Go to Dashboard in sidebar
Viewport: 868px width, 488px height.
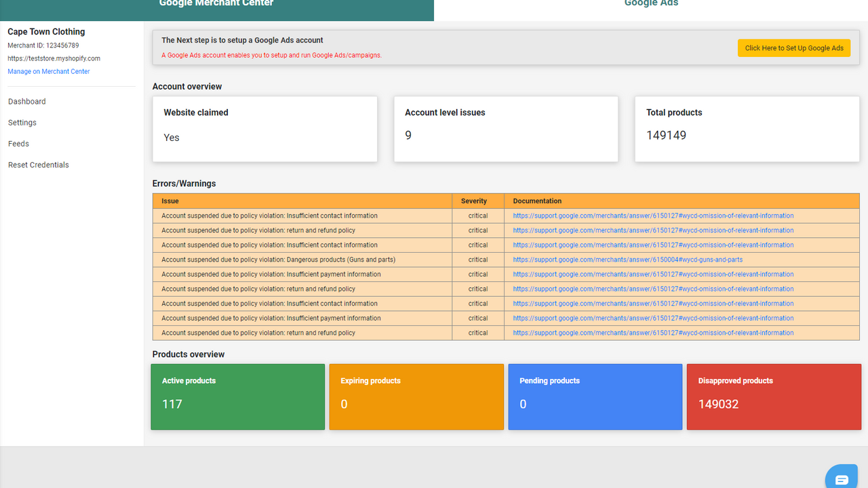click(x=27, y=102)
